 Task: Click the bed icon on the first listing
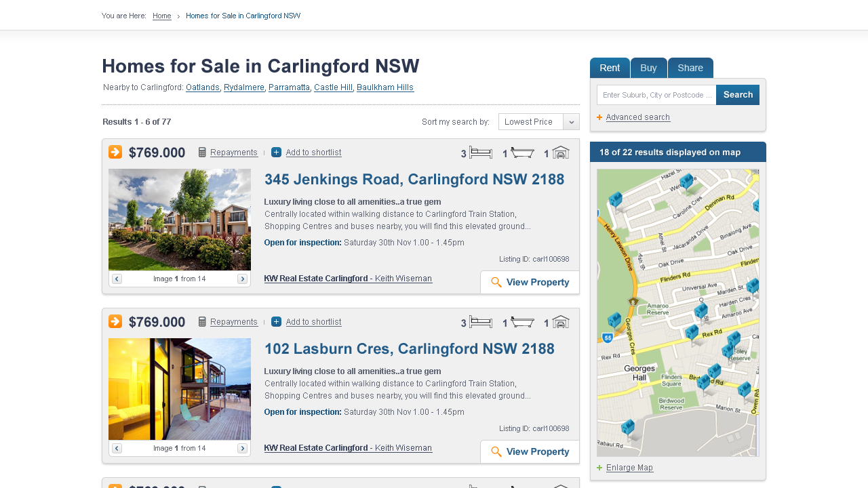click(481, 152)
